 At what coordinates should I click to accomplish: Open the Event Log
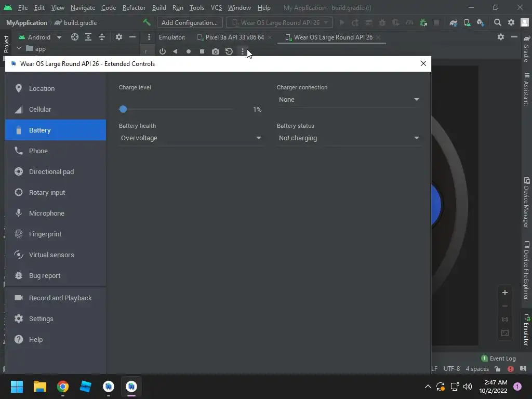point(498,358)
